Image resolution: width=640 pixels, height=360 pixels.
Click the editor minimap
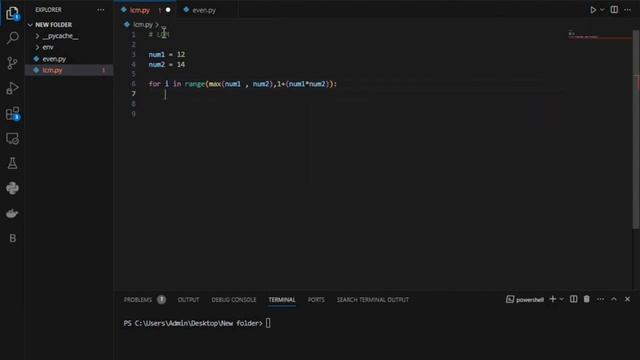(x=600, y=36)
